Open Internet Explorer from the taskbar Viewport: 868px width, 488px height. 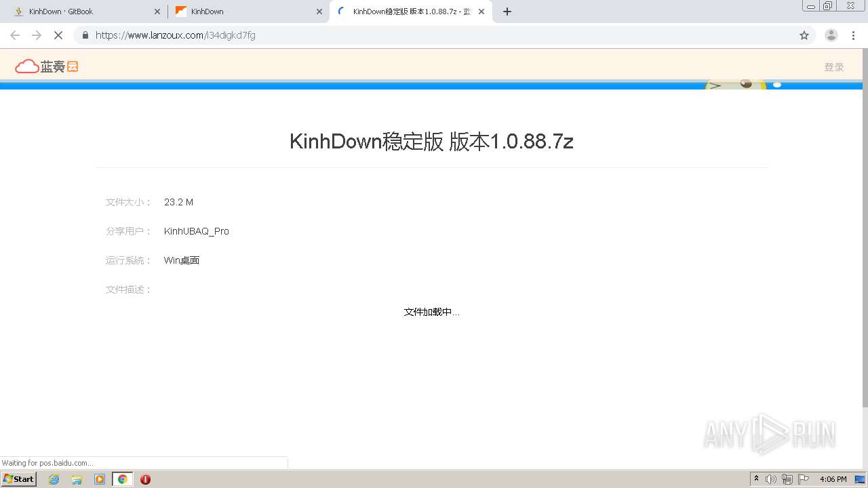(54, 479)
